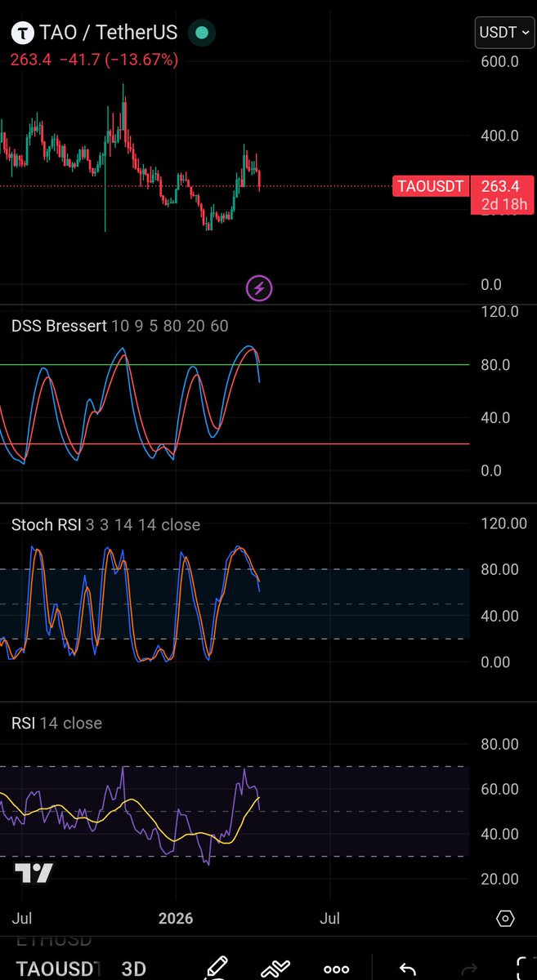Screen dimensions: 537x980
Task: Click the 20.00 label on RSI scale
Action: point(499,879)
